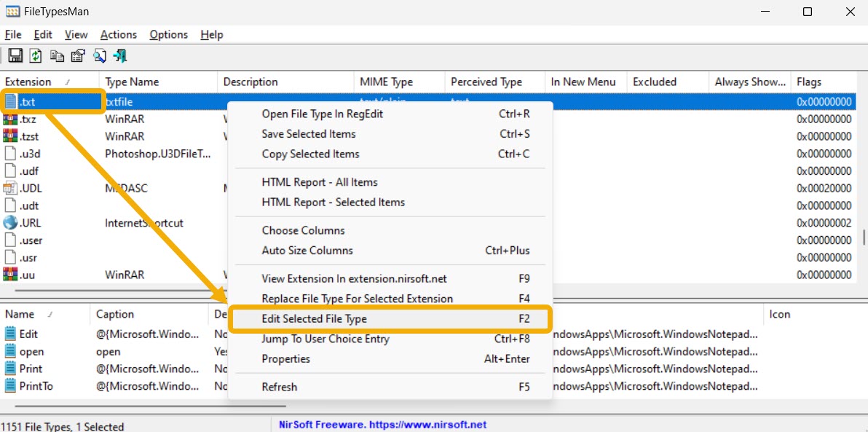Open the NirSoft Freeware website link
The height and width of the screenshot is (432, 868).
[381, 424]
